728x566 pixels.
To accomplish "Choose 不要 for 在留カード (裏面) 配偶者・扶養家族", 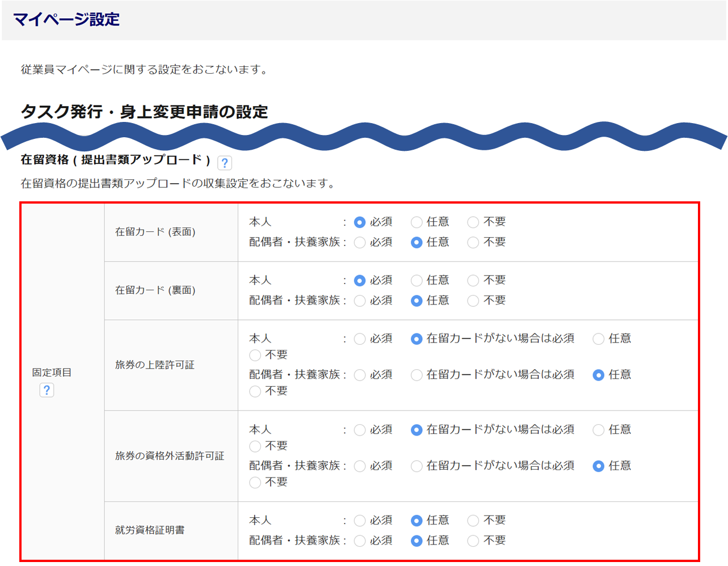I will click(x=473, y=301).
